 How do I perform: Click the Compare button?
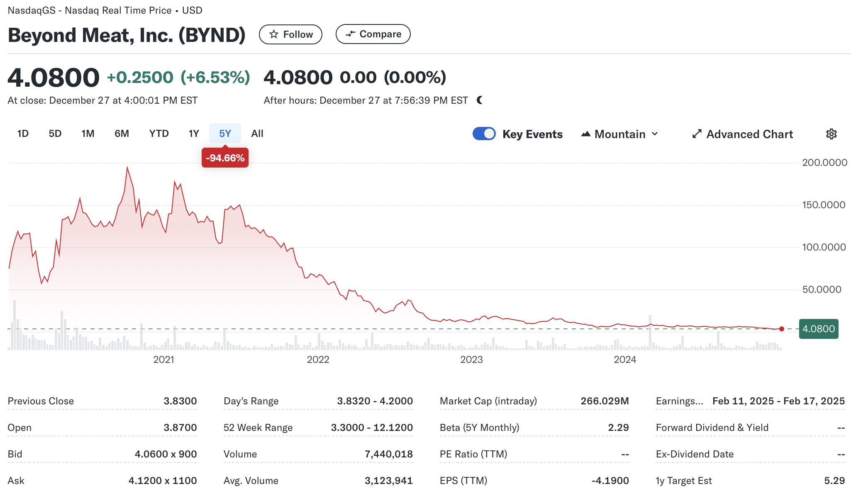(373, 34)
